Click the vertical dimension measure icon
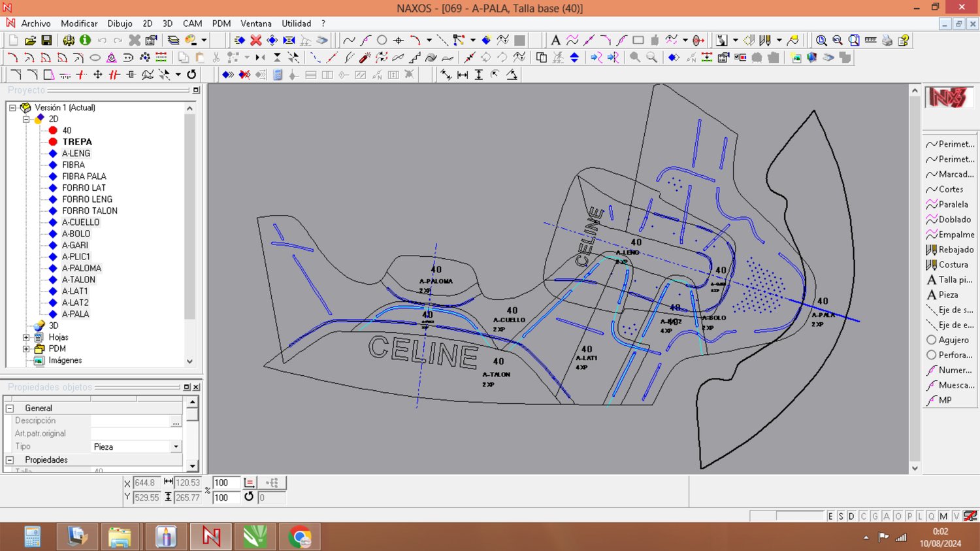The image size is (980, 551). pos(479,75)
